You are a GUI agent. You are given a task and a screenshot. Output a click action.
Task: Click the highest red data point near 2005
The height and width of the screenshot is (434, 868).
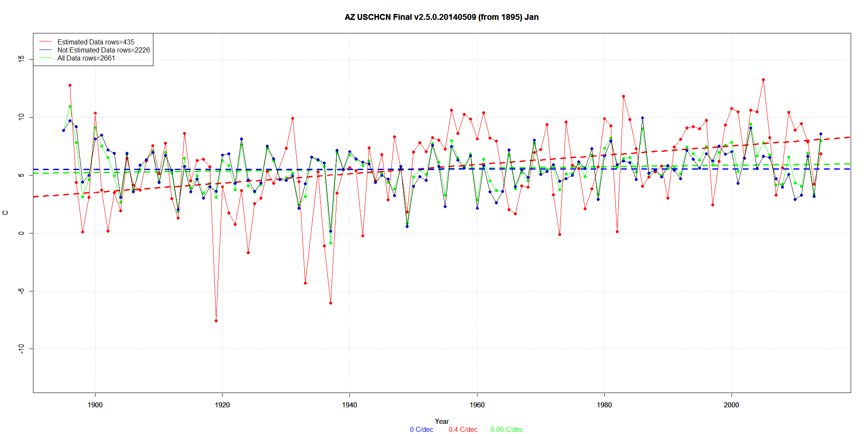[x=763, y=80]
